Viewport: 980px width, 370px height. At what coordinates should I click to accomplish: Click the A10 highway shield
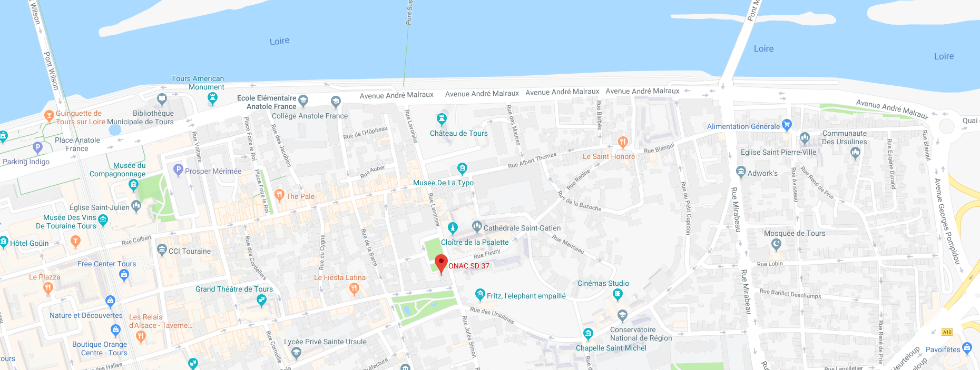(x=947, y=332)
